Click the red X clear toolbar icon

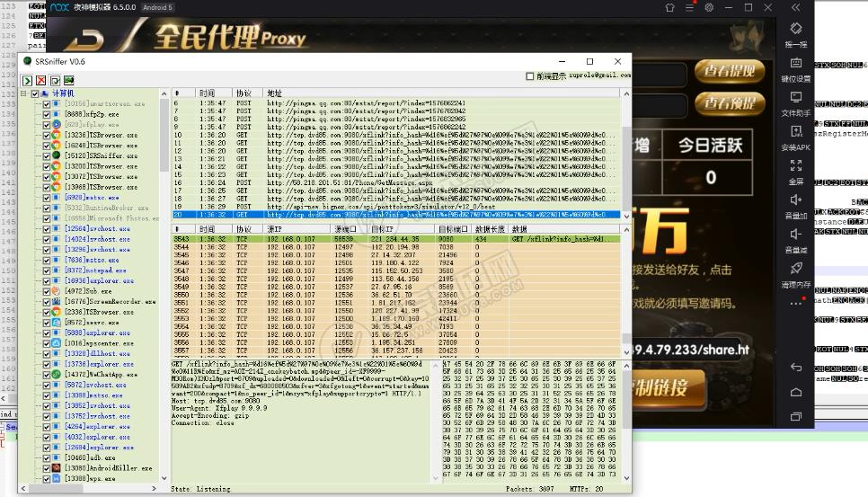(x=41, y=81)
